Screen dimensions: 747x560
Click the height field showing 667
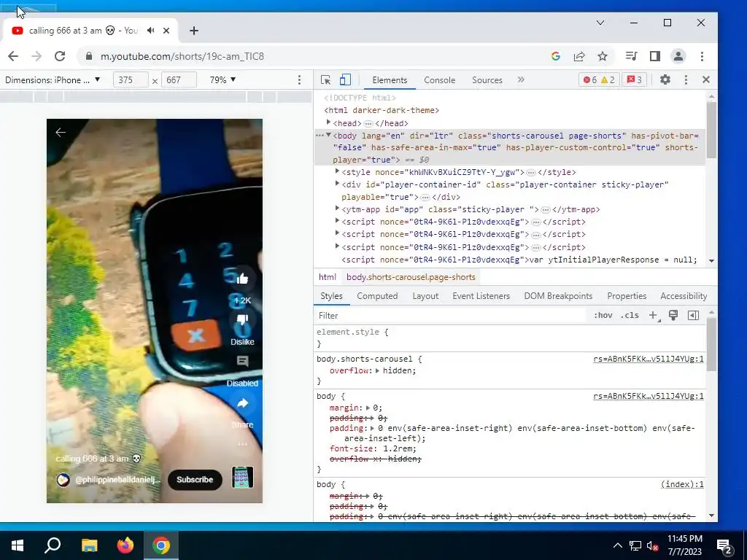[179, 80]
